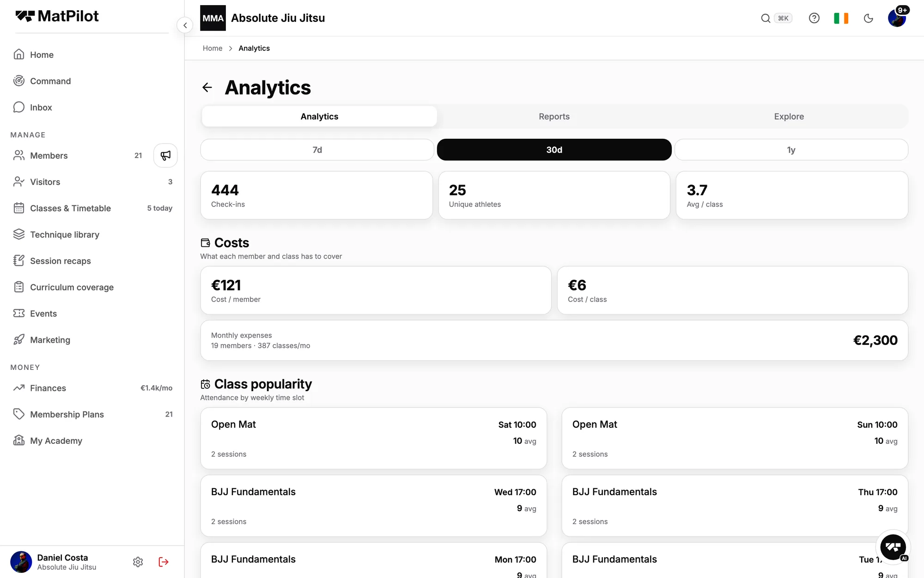Open Events in the sidebar
Viewport: 924px width, 578px height.
(x=92, y=314)
